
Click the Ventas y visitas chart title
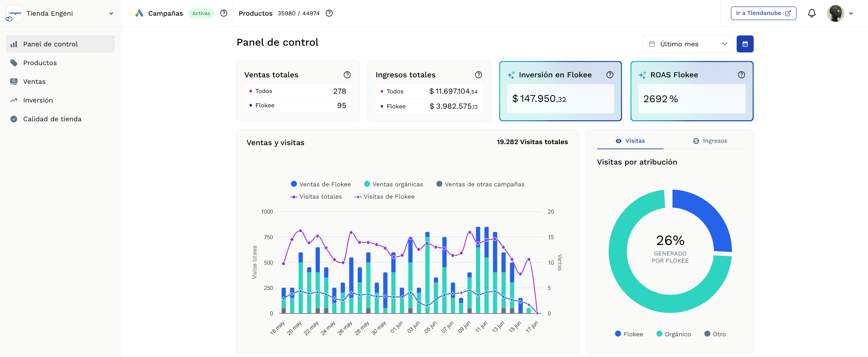[x=275, y=142]
